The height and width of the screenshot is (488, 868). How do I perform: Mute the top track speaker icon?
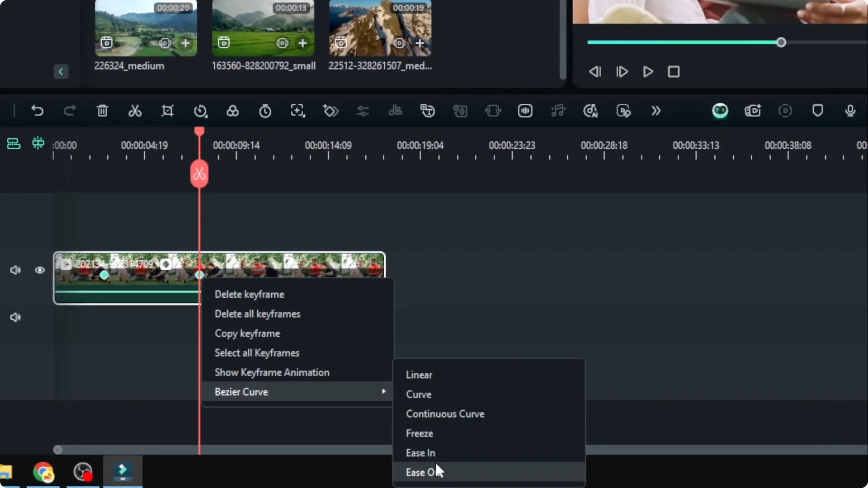15,270
